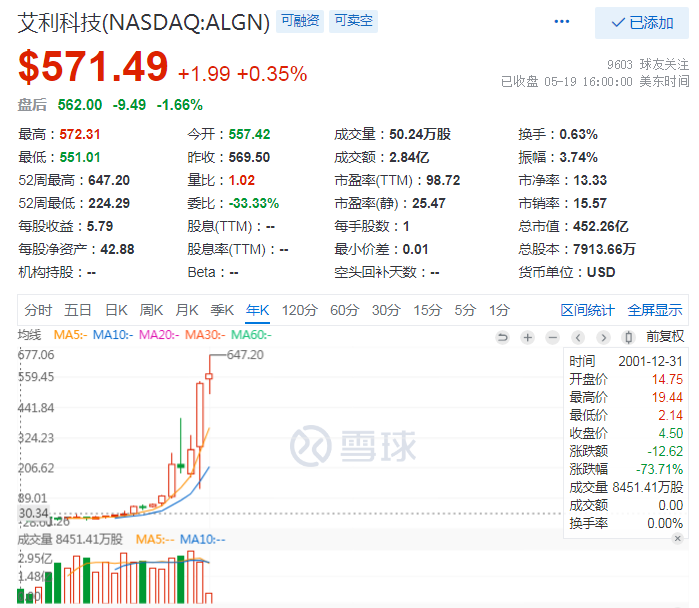Click the MA20 moving average legend
The image size is (699, 608).
click(x=159, y=335)
